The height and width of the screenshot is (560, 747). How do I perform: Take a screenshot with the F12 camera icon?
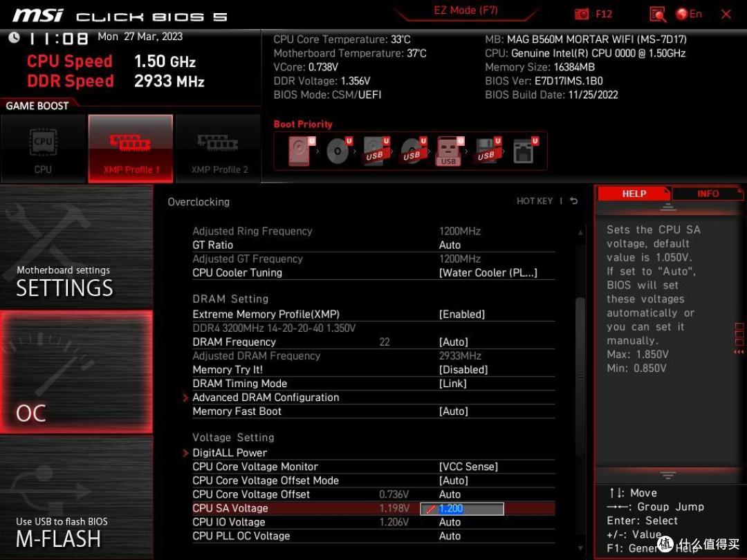(581, 15)
